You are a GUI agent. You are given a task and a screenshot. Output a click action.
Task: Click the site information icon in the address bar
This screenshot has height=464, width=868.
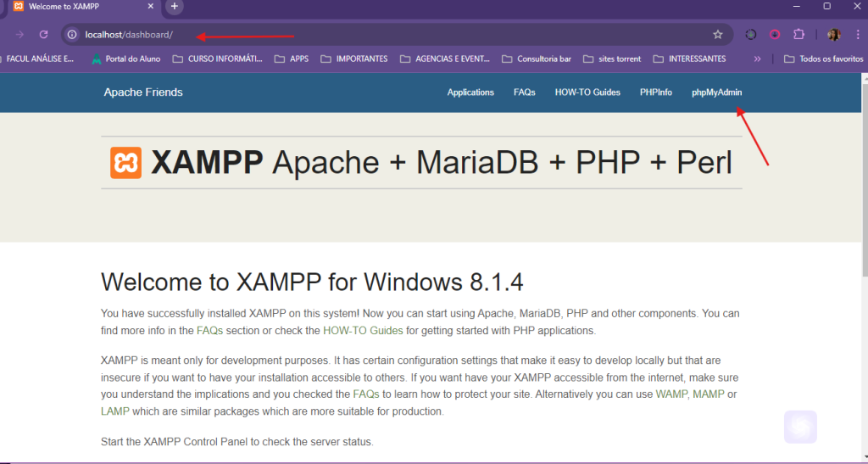coord(73,35)
